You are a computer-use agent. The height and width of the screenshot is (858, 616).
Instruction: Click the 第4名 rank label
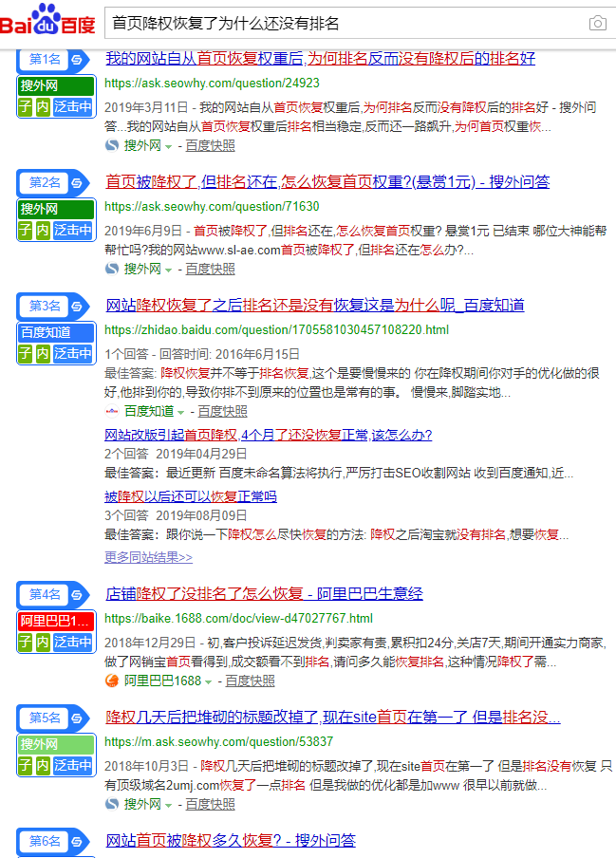45,594
